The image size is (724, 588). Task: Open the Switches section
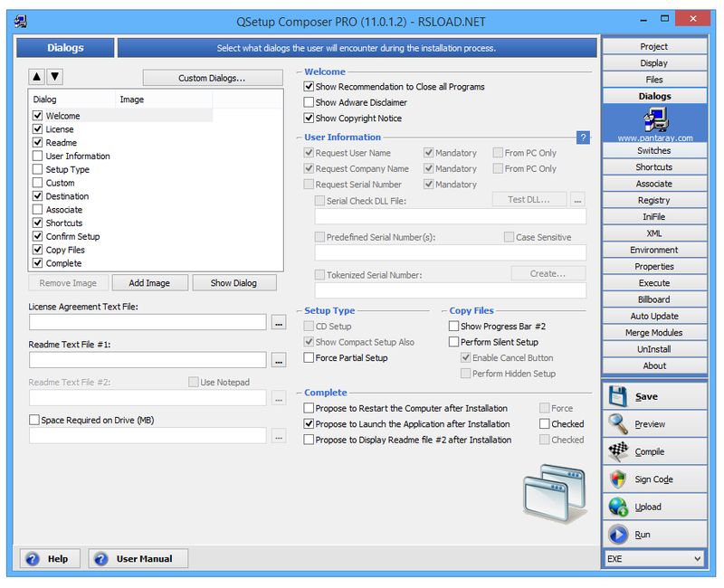click(x=654, y=150)
